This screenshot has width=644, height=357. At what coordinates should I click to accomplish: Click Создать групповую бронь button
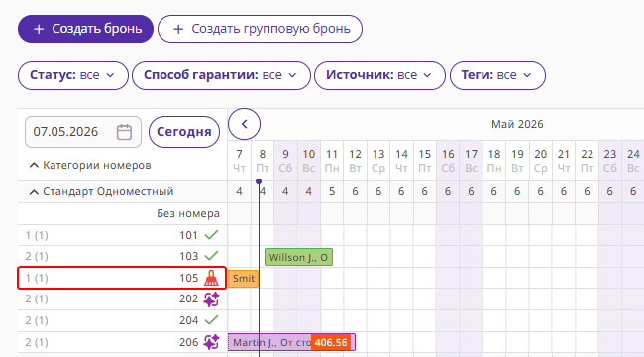click(260, 29)
